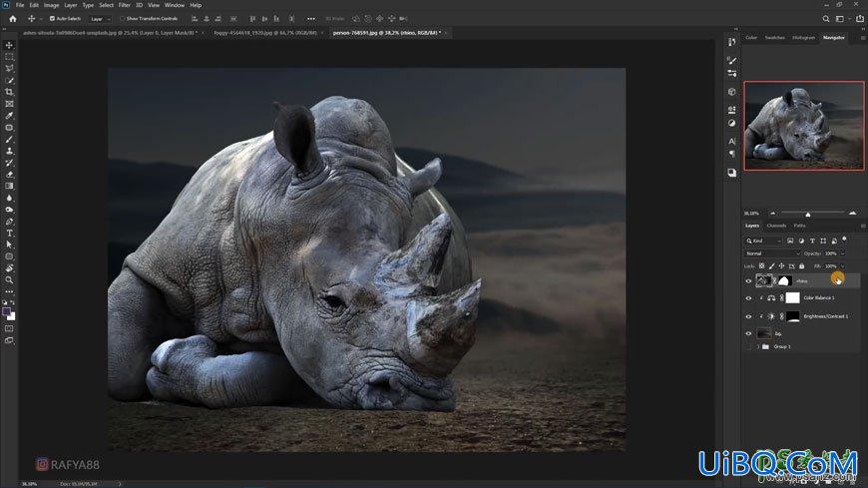Click the Share icon at top right
868x488 pixels.
pos(860,19)
